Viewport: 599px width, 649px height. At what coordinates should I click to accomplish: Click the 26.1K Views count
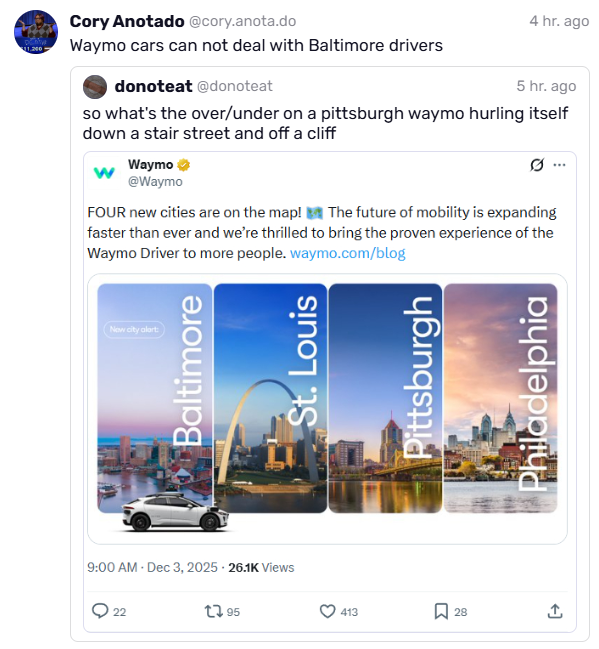pyautogui.click(x=261, y=567)
